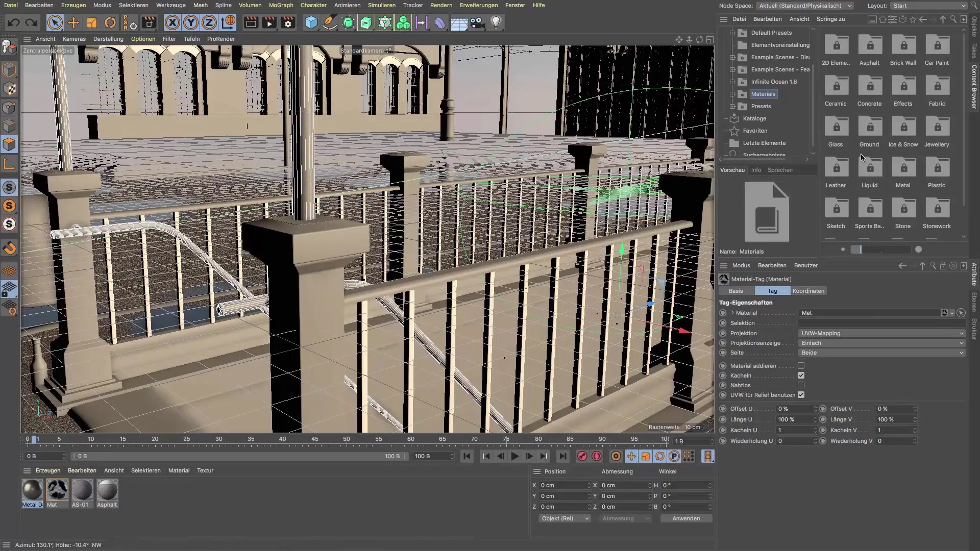Open the Glass materials folder
This screenshot has width=980, height=551.
tap(836, 132)
